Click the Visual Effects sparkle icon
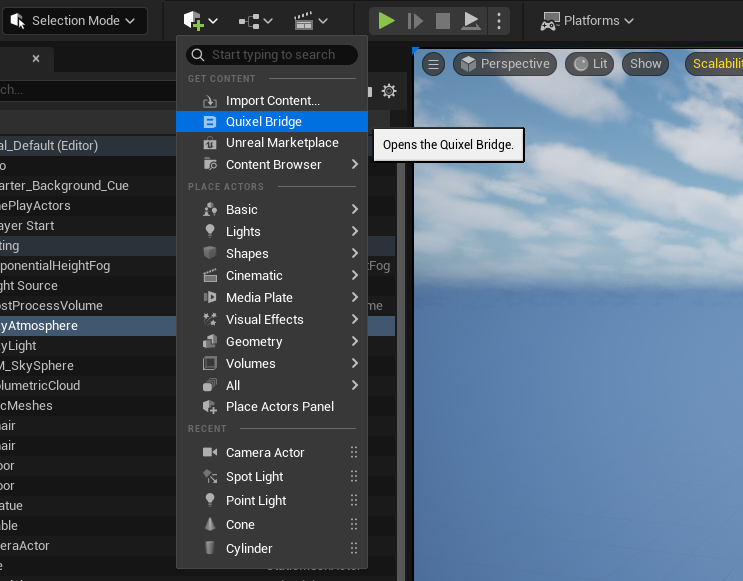This screenshot has height=581, width=743. [x=210, y=319]
